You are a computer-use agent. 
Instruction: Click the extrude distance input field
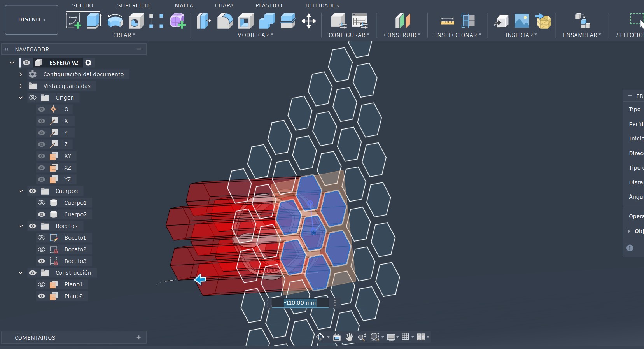(x=300, y=303)
